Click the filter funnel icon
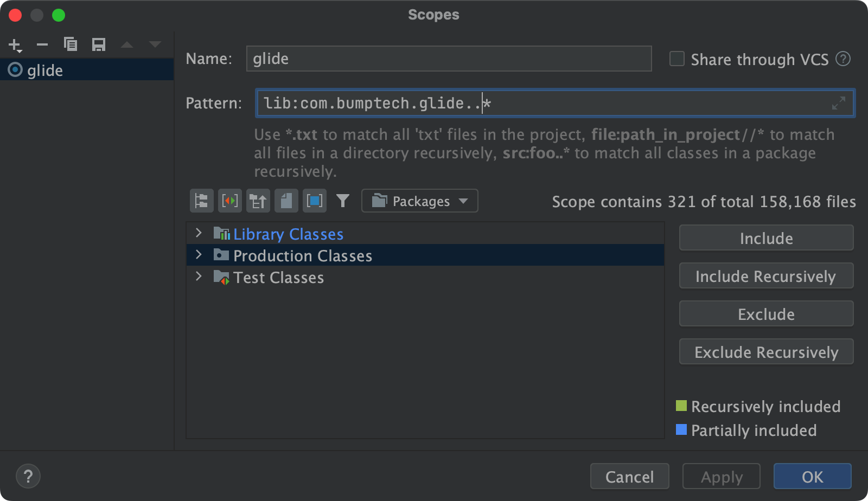 pos(343,201)
